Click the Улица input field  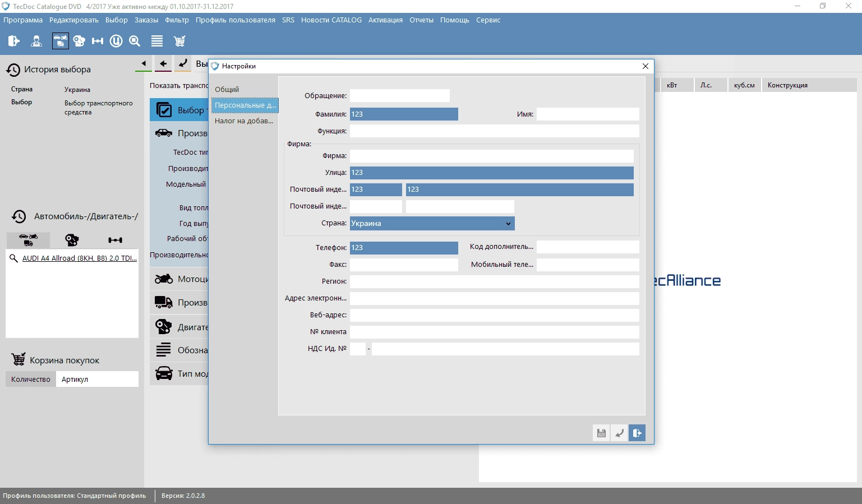click(x=491, y=173)
